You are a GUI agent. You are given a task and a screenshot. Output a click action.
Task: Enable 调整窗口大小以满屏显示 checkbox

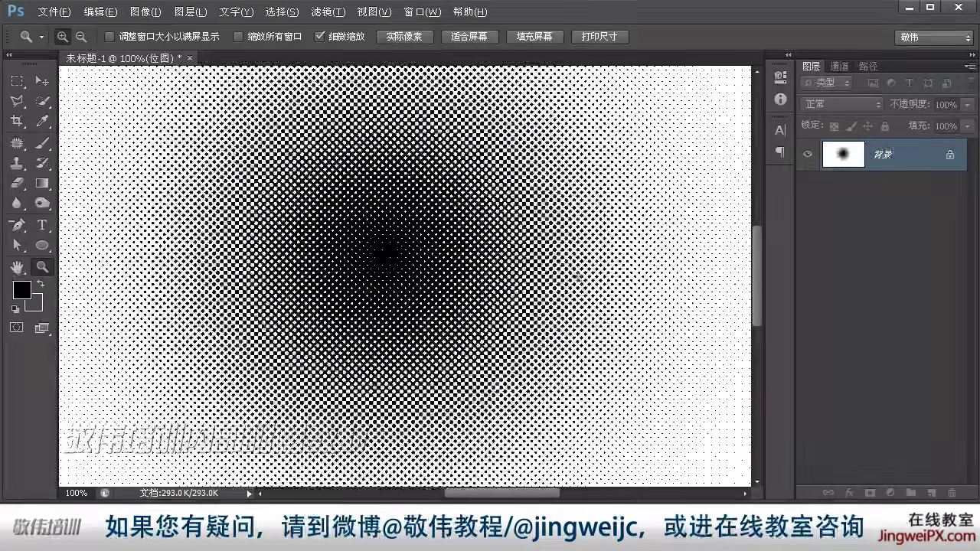[109, 37]
